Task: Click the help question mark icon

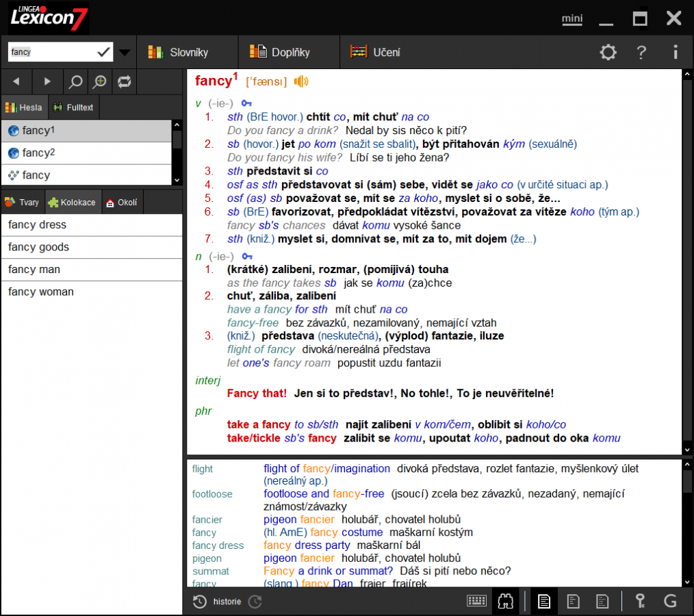Action: [x=641, y=52]
